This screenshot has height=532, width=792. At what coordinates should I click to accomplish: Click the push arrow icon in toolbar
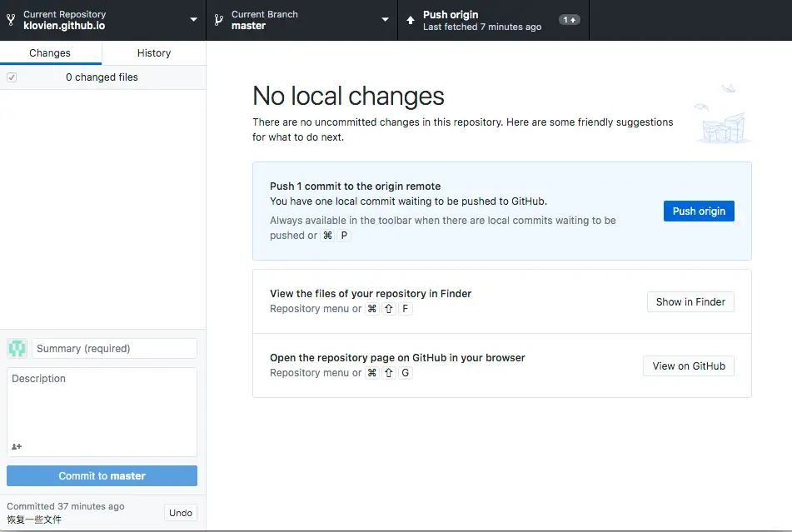click(x=411, y=20)
